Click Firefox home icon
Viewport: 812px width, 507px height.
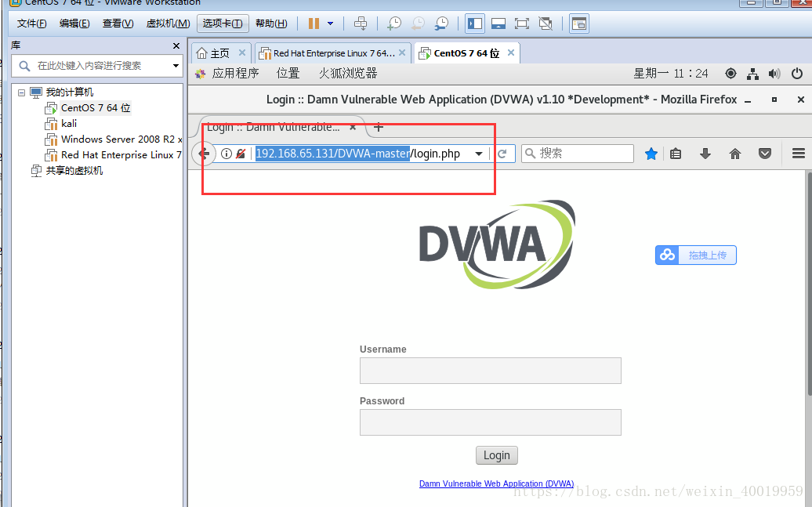[x=735, y=154]
